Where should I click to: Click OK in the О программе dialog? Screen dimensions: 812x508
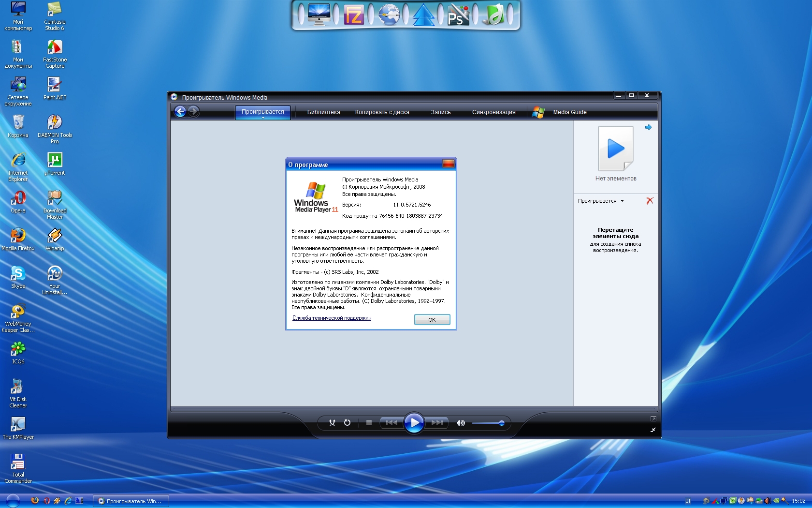[x=432, y=320]
